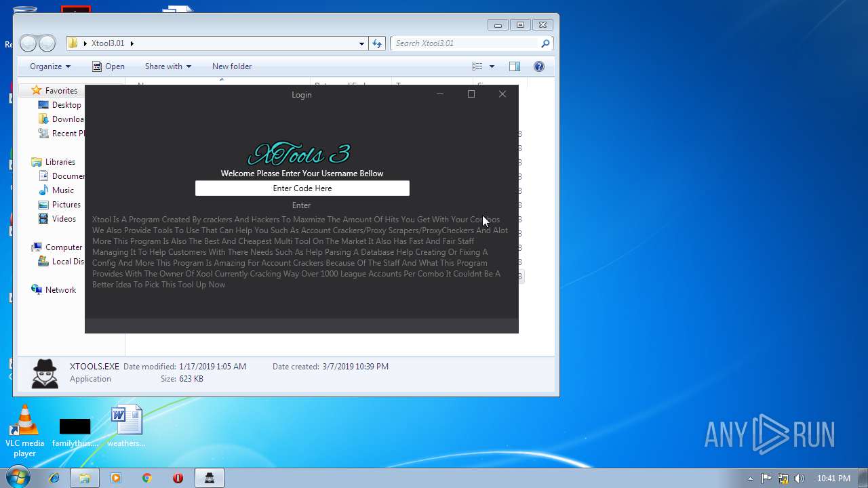Maximize the Login window
The width and height of the screenshot is (868, 488).
tap(471, 94)
